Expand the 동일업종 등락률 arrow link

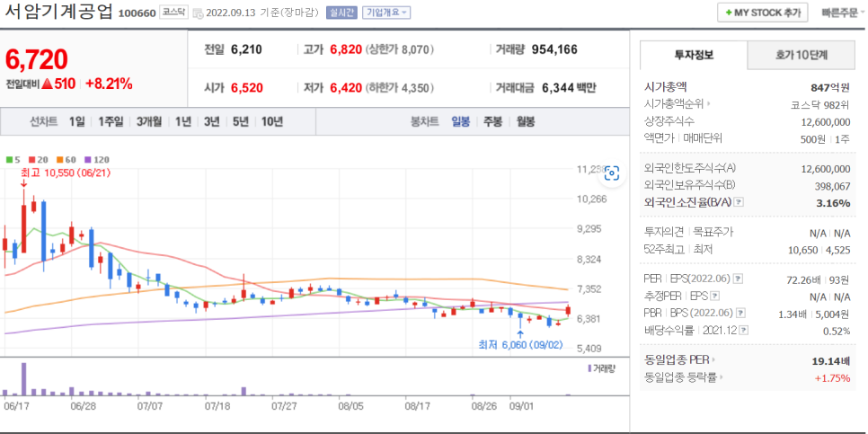point(722,377)
